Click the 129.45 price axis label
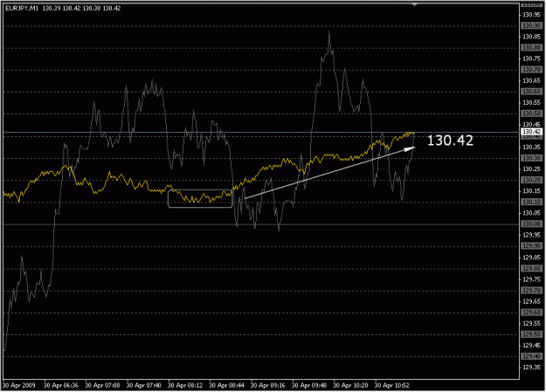Screen dimensions: 546x392 point(531,345)
